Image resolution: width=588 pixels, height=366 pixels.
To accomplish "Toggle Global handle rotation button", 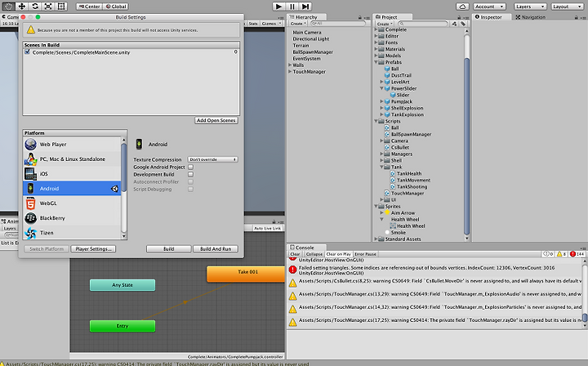I will (116, 7).
